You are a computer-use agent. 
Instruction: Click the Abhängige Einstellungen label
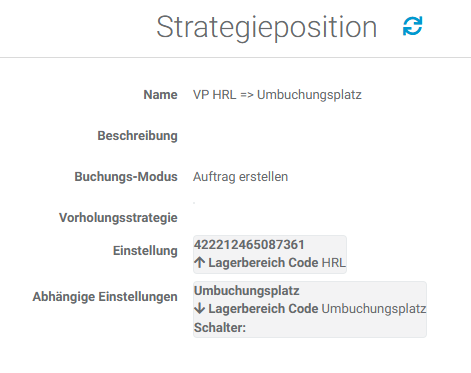pyautogui.click(x=105, y=297)
